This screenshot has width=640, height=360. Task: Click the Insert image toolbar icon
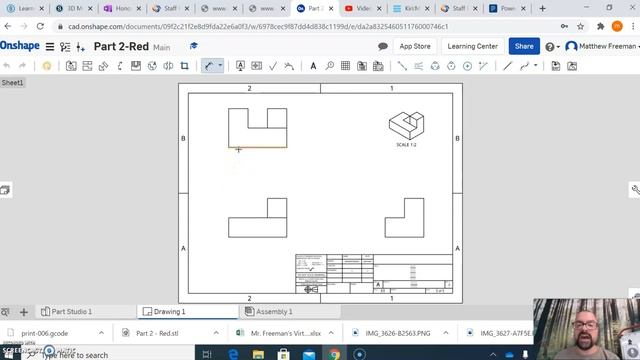click(x=572, y=66)
